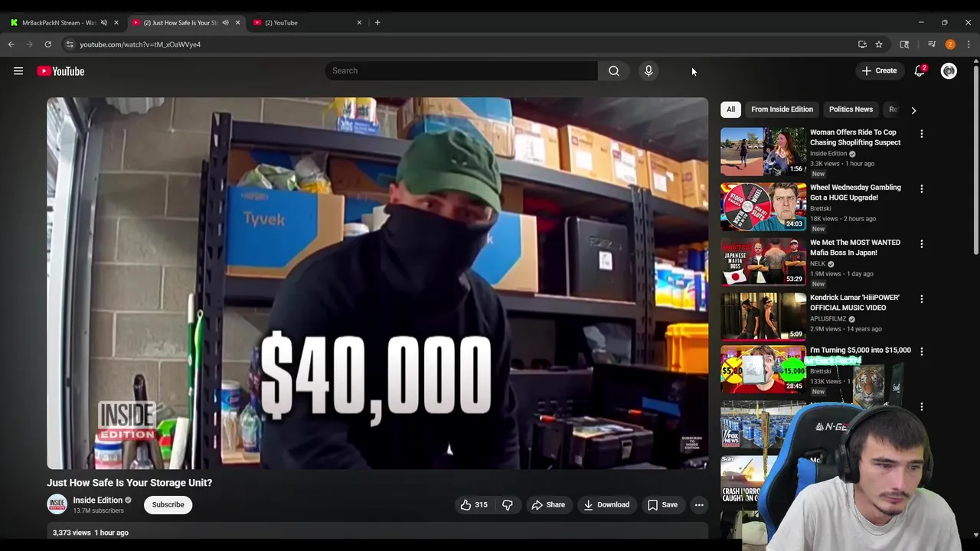This screenshot has width=980, height=551.
Task: Open Wheel Wednesday Gambling thumbnail
Action: (763, 207)
